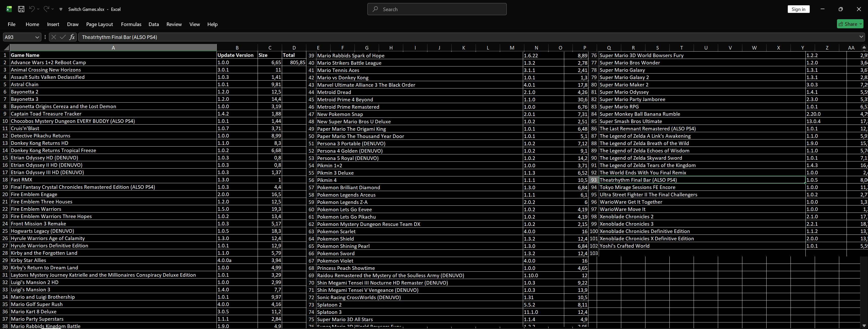The height and width of the screenshot is (329, 868).
Task: Cancel the formula bar entry with X
Action: (53, 37)
